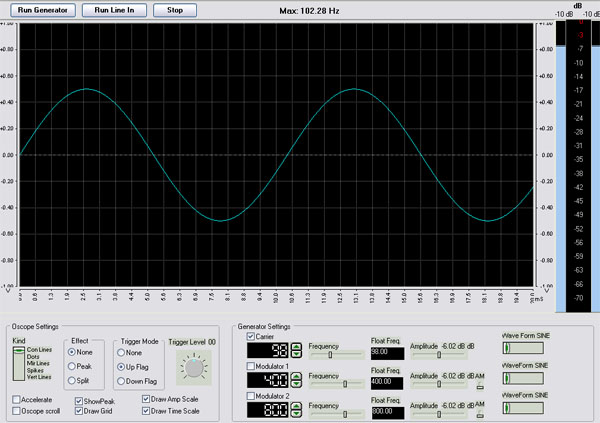
Task: Toggle Draw Time Scale checkbox
Action: click(x=146, y=411)
